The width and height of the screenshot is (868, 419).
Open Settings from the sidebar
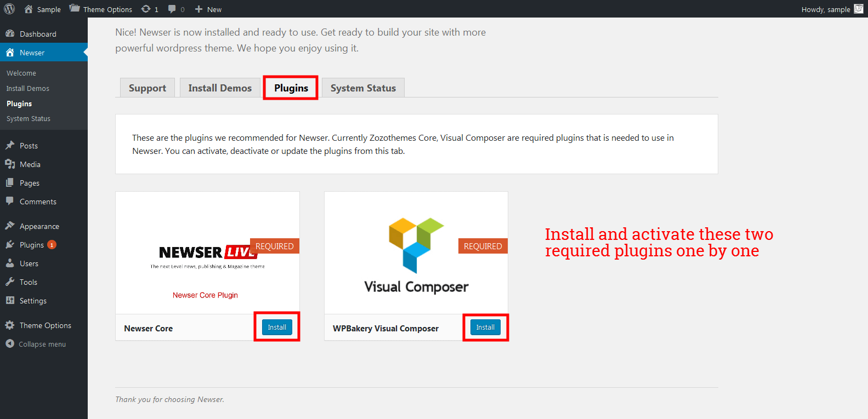(x=33, y=301)
